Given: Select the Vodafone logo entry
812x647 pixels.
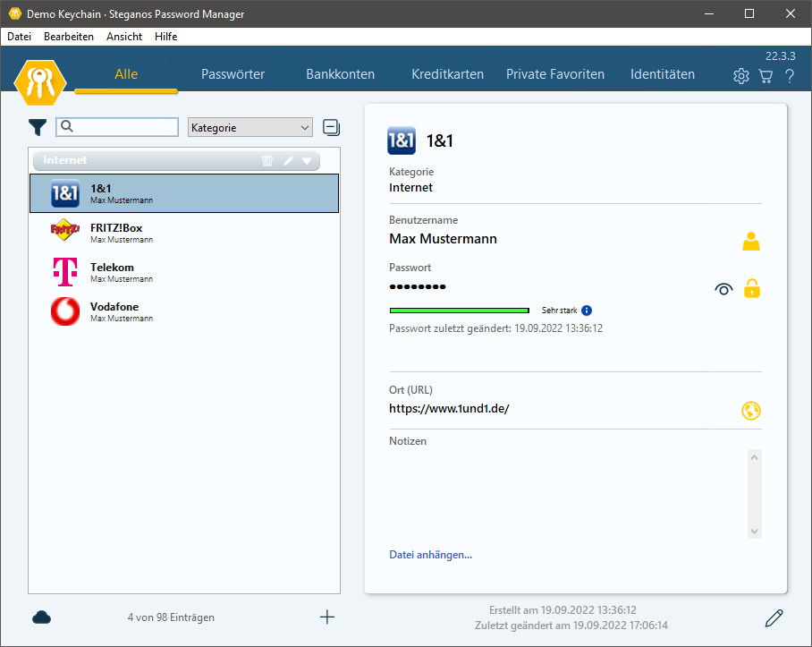Looking at the screenshot, I should pyautogui.click(x=65, y=311).
